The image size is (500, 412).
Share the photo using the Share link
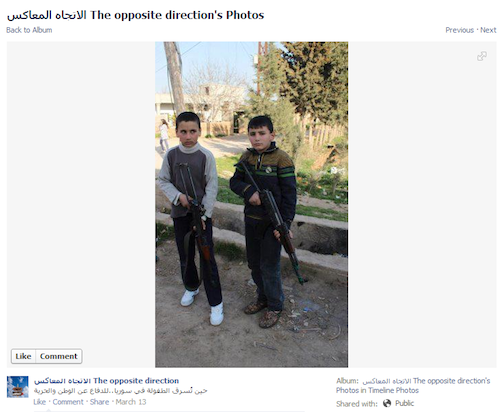(x=99, y=402)
